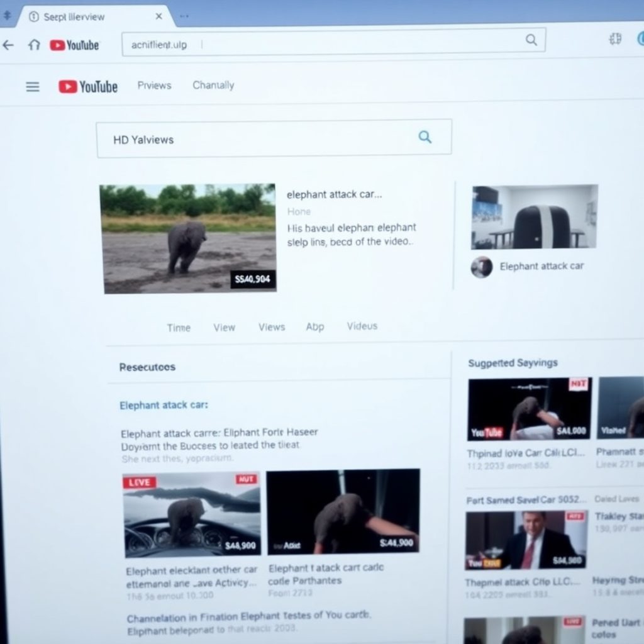Select the Abp tab
The height and width of the screenshot is (644, 644).
point(315,326)
